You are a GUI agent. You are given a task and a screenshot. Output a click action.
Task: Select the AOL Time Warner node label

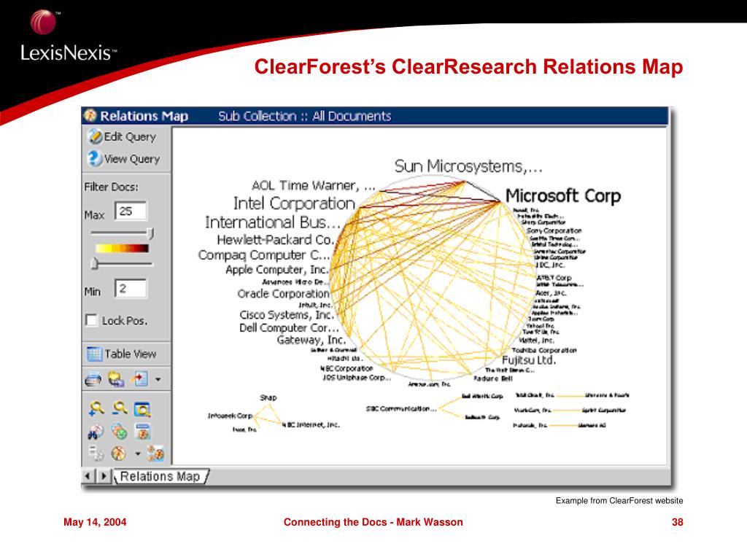click(x=314, y=185)
